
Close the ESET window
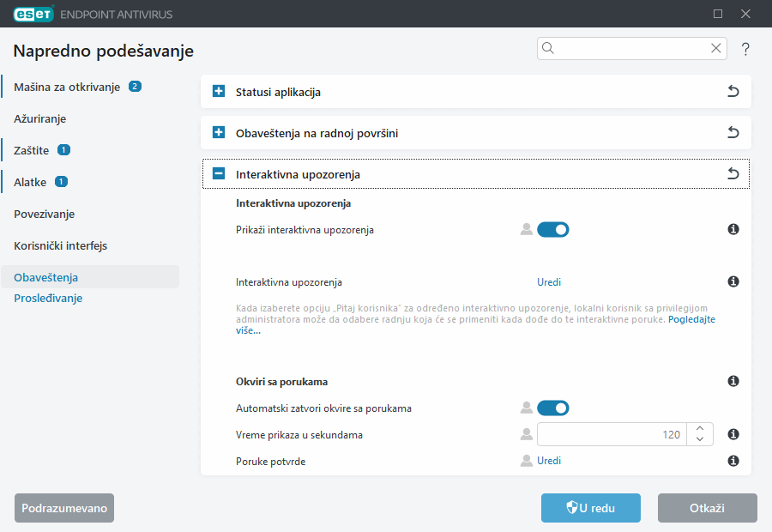coord(745,14)
